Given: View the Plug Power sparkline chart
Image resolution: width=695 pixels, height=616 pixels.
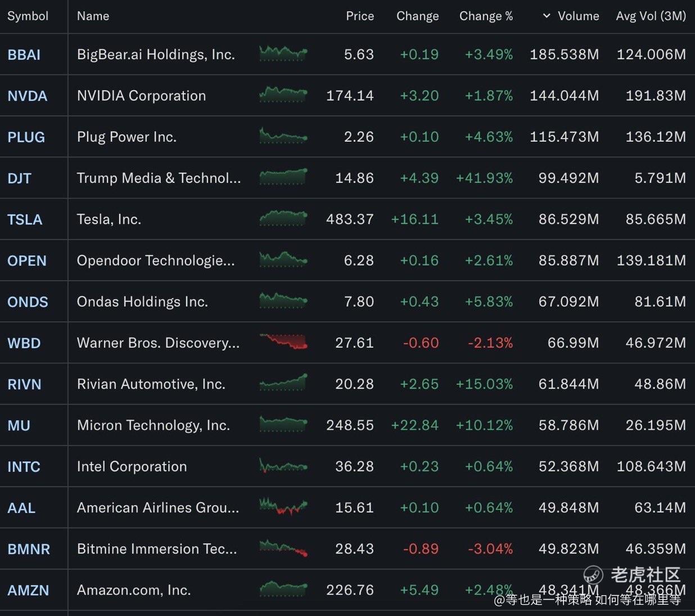Looking at the screenshot, I should [x=283, y=136].
